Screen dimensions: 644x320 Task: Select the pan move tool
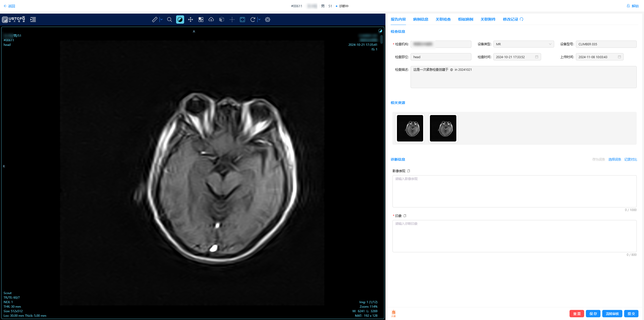click(190, 19)
